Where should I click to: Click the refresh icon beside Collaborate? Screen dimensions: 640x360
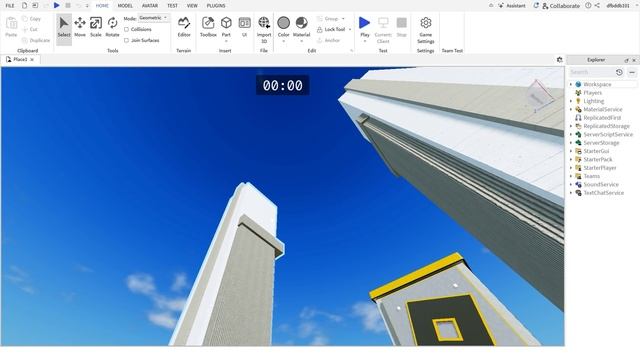(536, 6)
